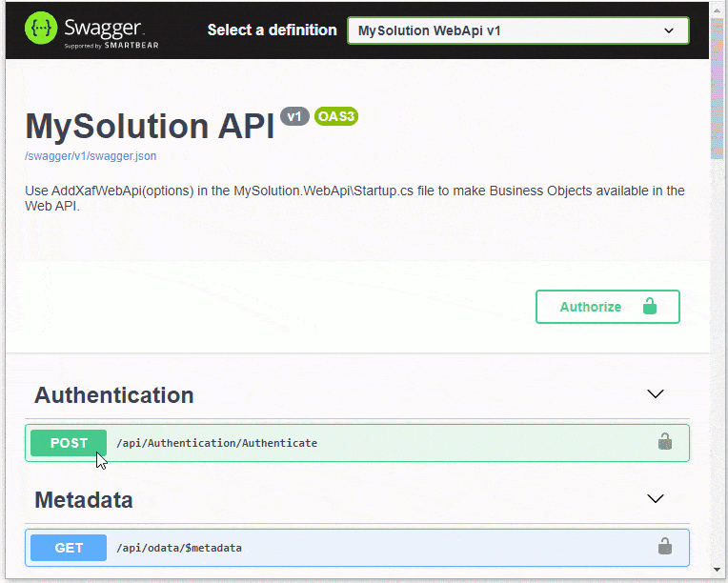Click the MySolution API title
The width and height of the screenshot is (728, 583).
tap(150, 127)
